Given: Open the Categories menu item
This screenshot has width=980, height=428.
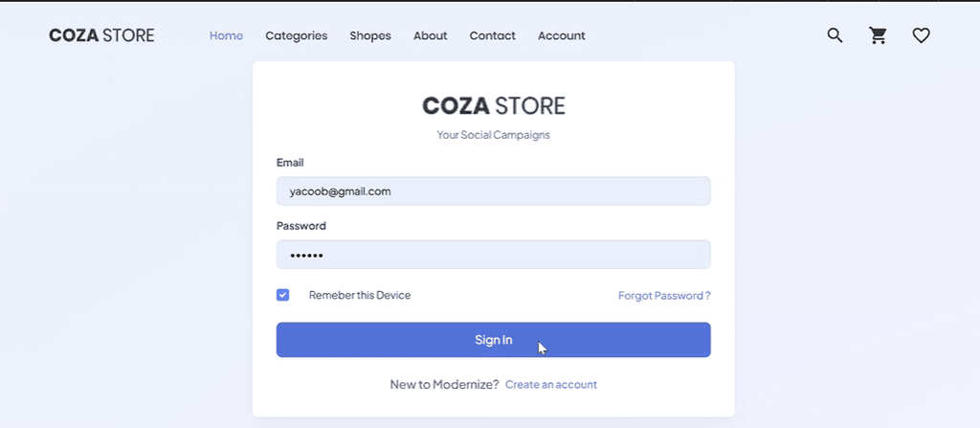Looking at the screenshot, I should (x=296, y=35).
